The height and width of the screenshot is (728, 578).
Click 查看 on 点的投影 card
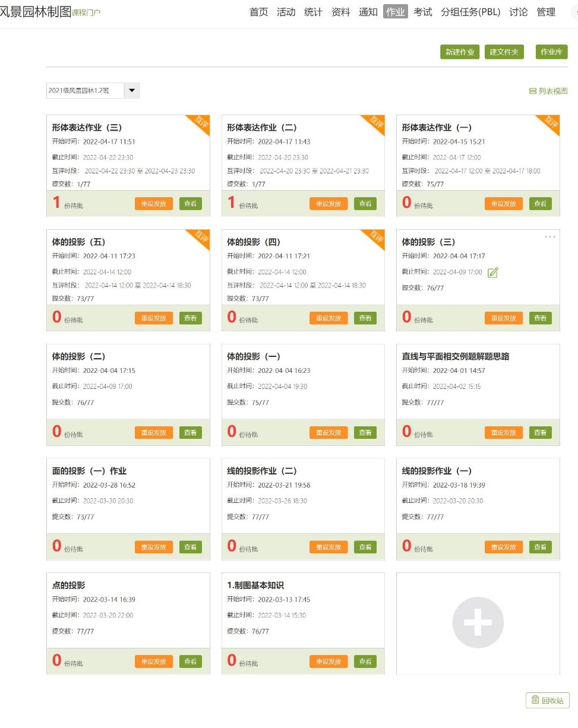190,661
